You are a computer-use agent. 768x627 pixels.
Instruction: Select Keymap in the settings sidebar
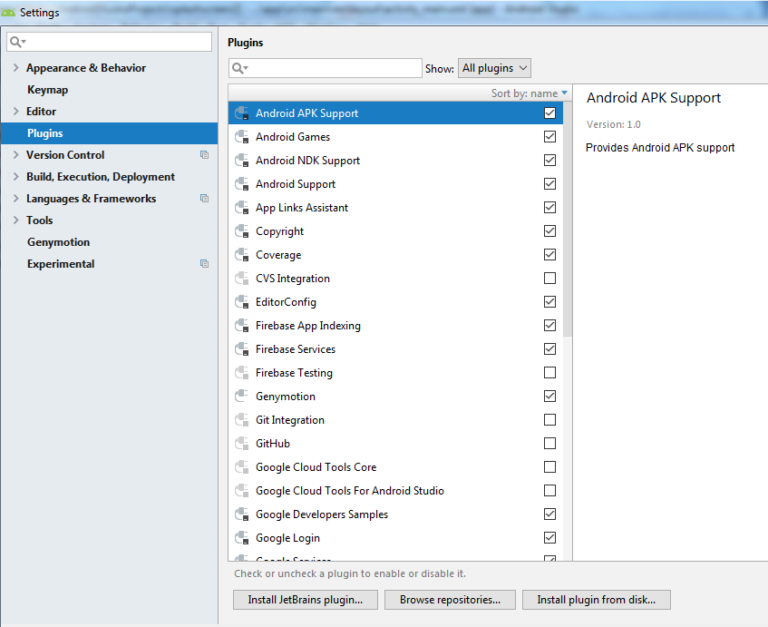(x=47, y=90)
